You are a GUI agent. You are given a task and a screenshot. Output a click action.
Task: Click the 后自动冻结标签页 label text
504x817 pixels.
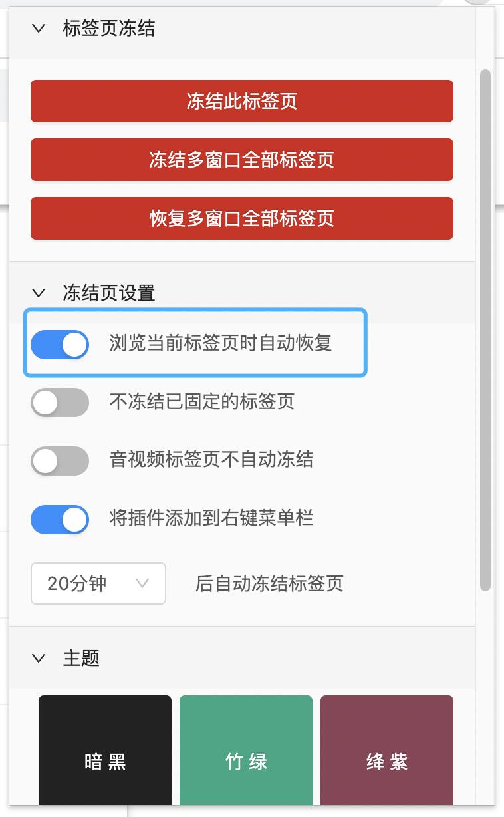pyautogui.click(x=269, y=583)
